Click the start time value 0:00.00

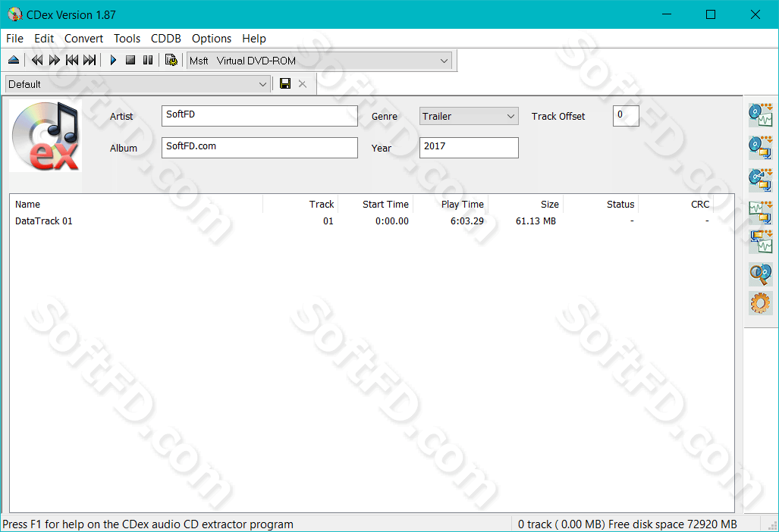392,221
